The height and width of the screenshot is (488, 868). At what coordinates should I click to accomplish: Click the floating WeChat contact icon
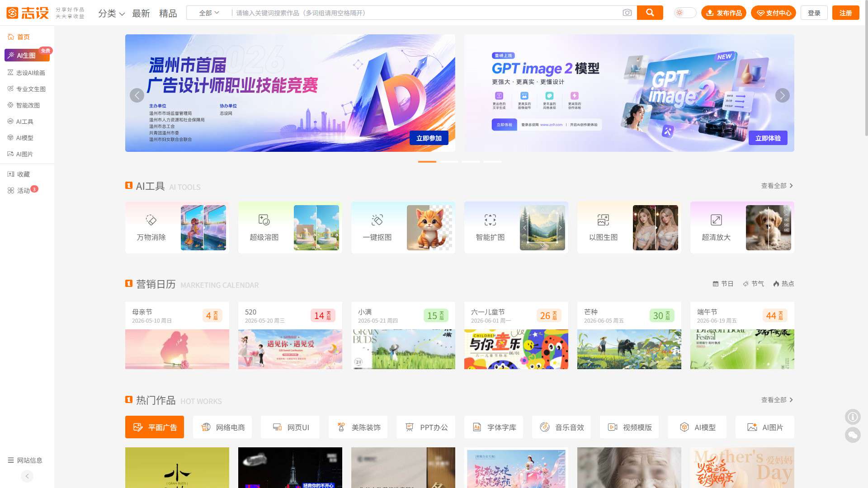(x=853, y=435)
